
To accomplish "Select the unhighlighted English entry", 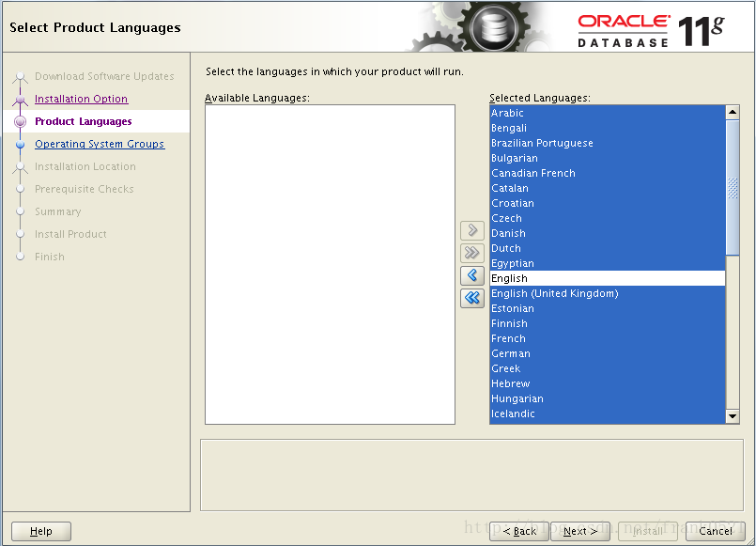I will (608, 278).
